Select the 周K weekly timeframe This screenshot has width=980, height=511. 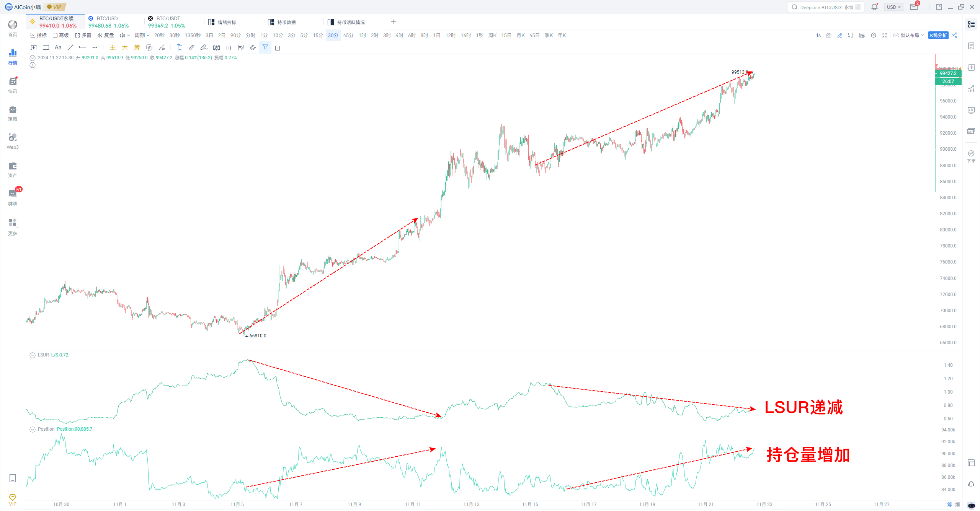click(492, 35)
